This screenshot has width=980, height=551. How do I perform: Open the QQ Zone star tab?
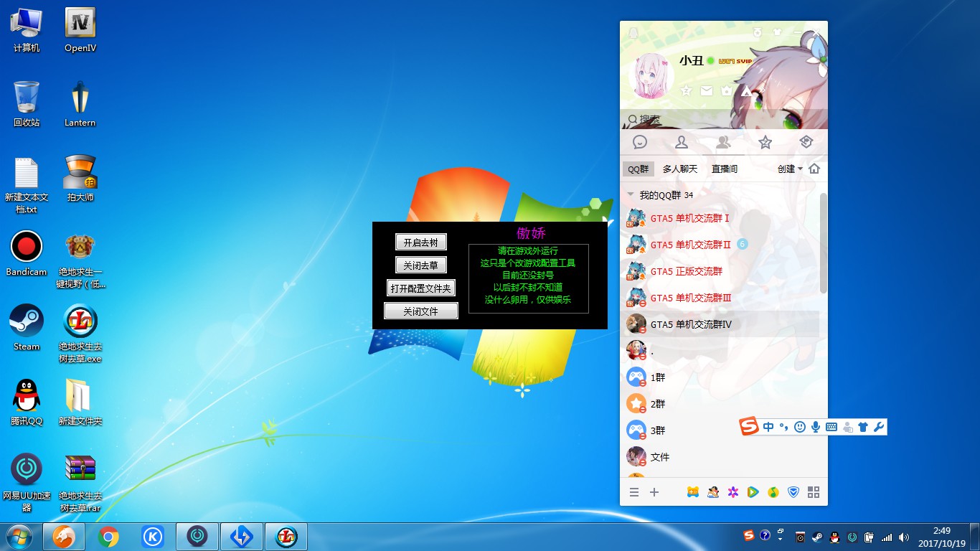[x=765, y=142]
